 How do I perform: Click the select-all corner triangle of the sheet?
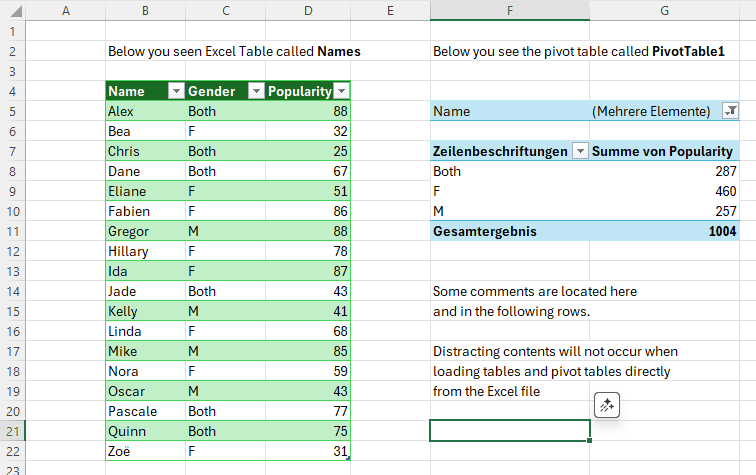point(16,11)
